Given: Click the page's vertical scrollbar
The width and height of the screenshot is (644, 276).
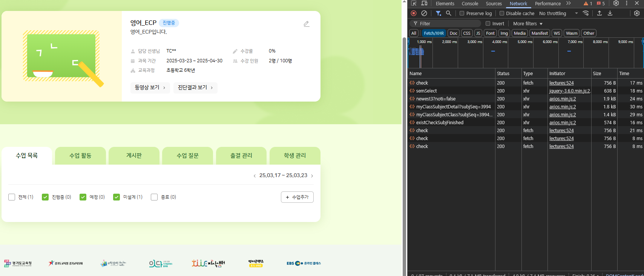Looking at the screenshot, I should coord(404,151).
